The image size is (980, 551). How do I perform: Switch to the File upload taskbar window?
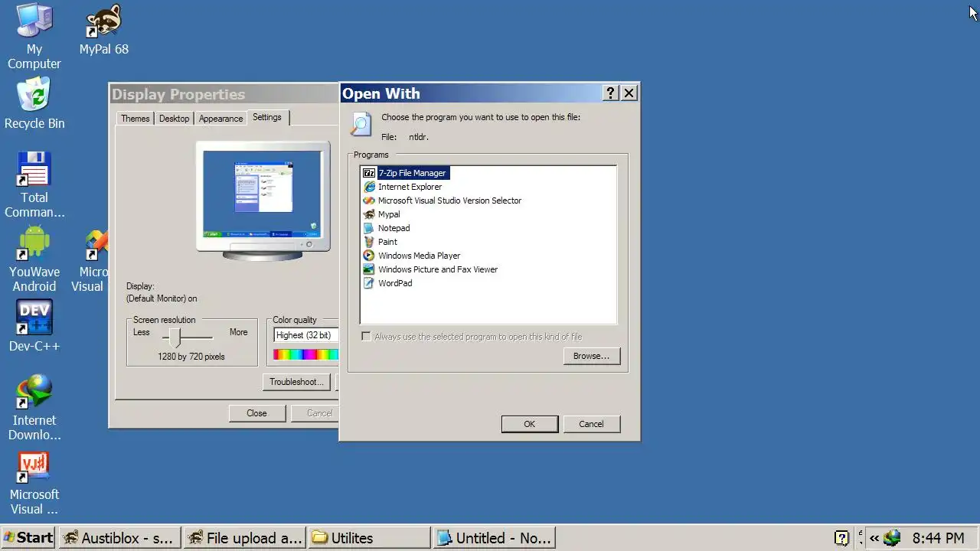coord(245,538)
